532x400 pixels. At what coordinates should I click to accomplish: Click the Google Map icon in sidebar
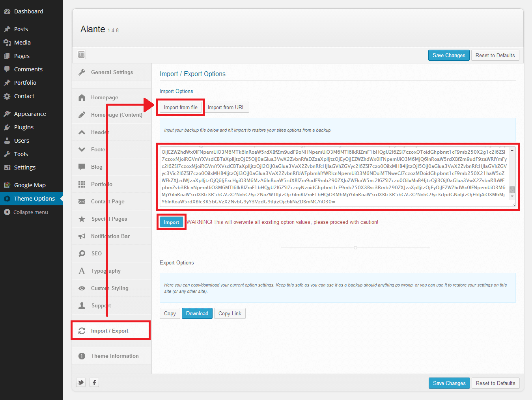point(7,185)
